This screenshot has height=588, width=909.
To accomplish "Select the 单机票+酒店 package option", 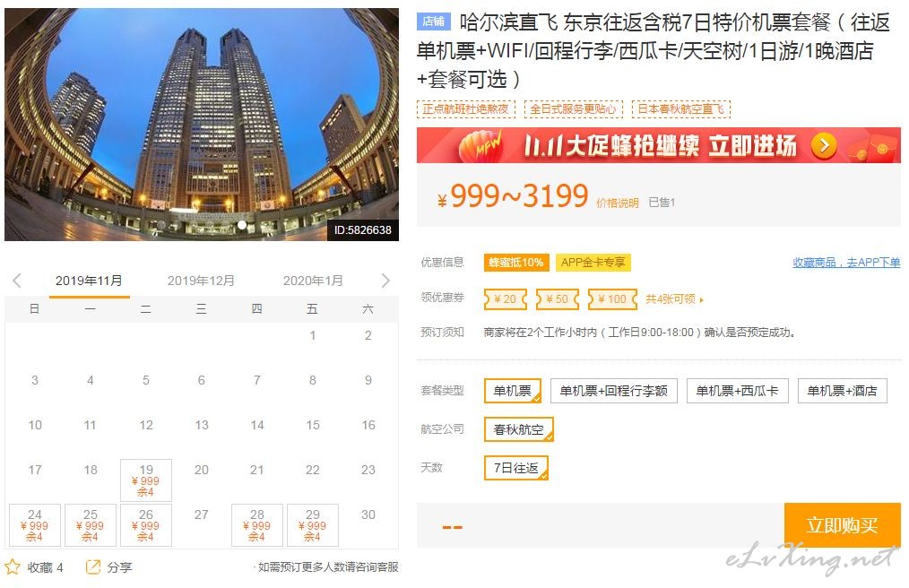I will click(x=843, y=391).
